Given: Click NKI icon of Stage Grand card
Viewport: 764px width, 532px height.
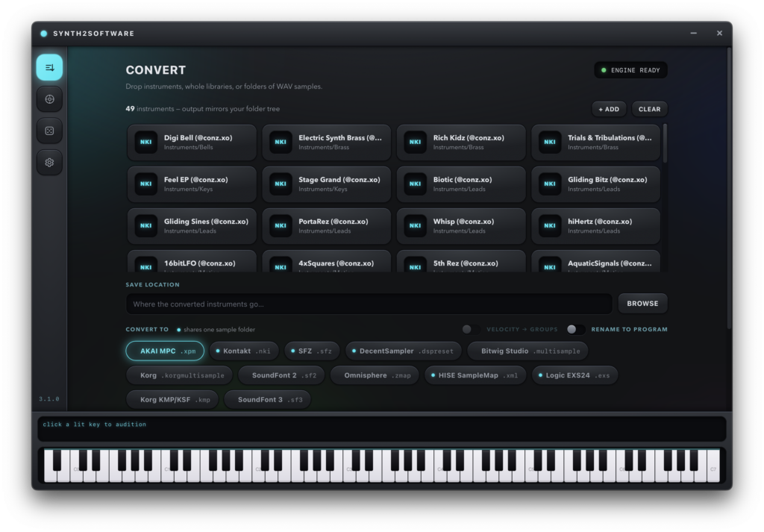Looking at the screenshot, I should click(281, 184).
